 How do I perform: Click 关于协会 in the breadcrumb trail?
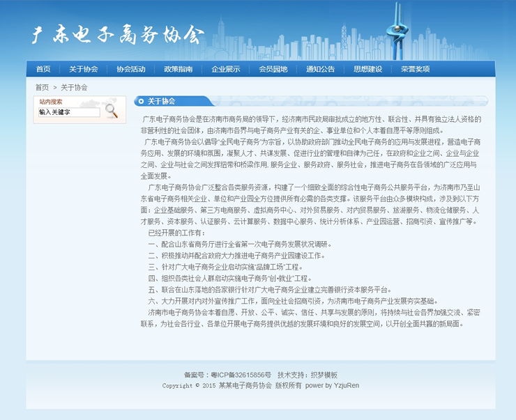[74, 88]
